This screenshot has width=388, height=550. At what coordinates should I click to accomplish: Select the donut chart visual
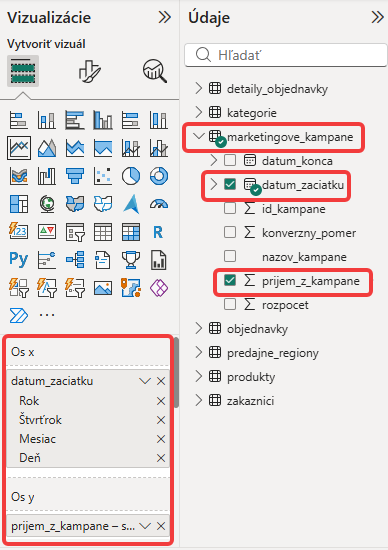(x=159, y=176)
